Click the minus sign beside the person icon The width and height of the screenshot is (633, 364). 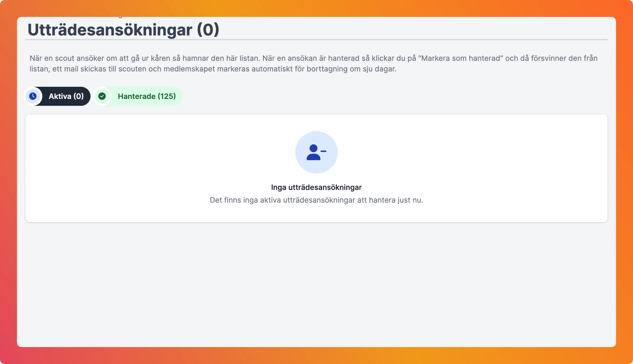pos(323,151)
